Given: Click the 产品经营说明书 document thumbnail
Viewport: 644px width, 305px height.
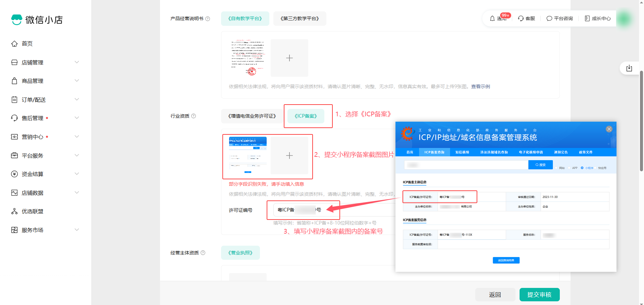Looking at the screenshot, I should click(x=248, y=58).
